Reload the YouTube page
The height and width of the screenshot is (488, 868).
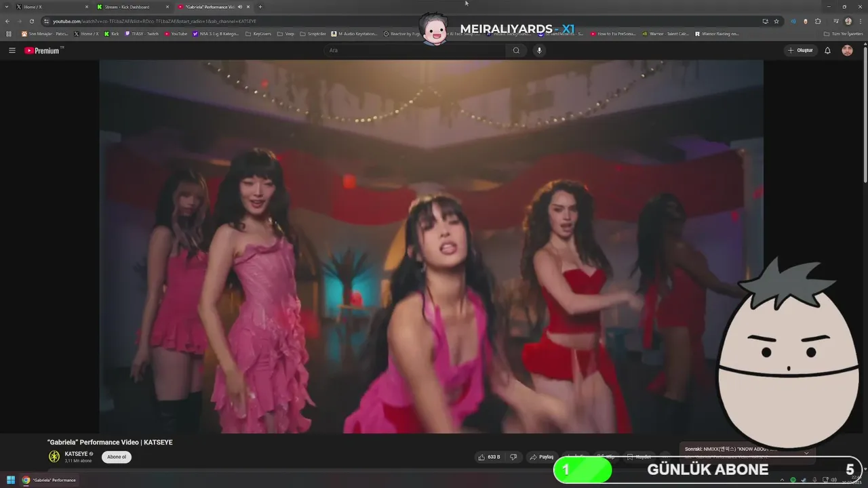click(x=31, y=21)
